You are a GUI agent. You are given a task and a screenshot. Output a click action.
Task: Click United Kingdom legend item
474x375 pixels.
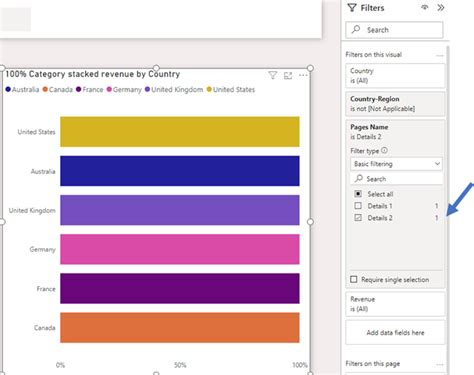174,90
